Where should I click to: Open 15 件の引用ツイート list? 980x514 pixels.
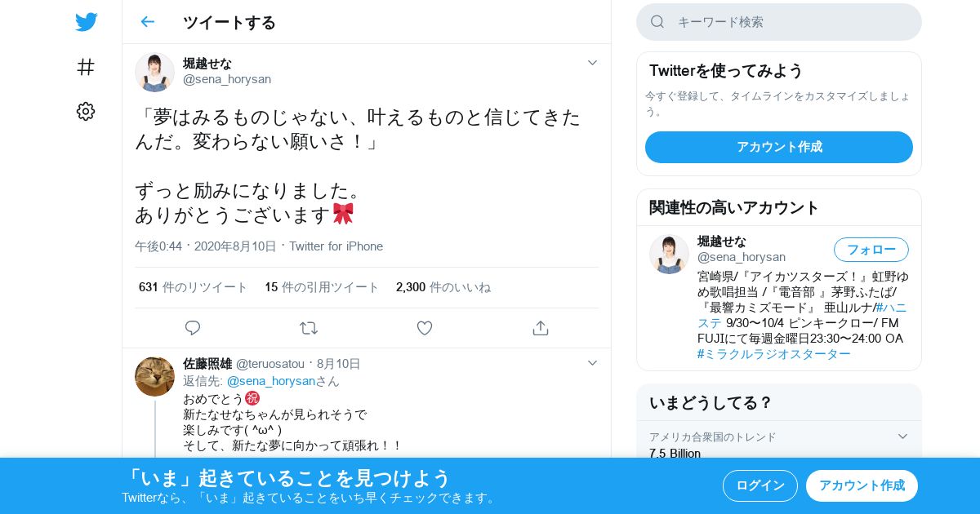[x=322, y=287]
